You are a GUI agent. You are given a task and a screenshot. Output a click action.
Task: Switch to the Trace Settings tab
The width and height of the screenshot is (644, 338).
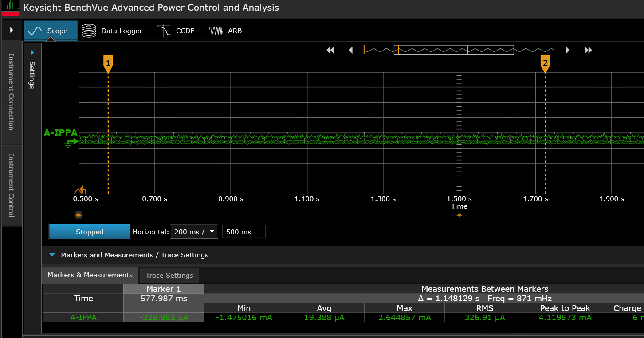[x=169, y=275]
